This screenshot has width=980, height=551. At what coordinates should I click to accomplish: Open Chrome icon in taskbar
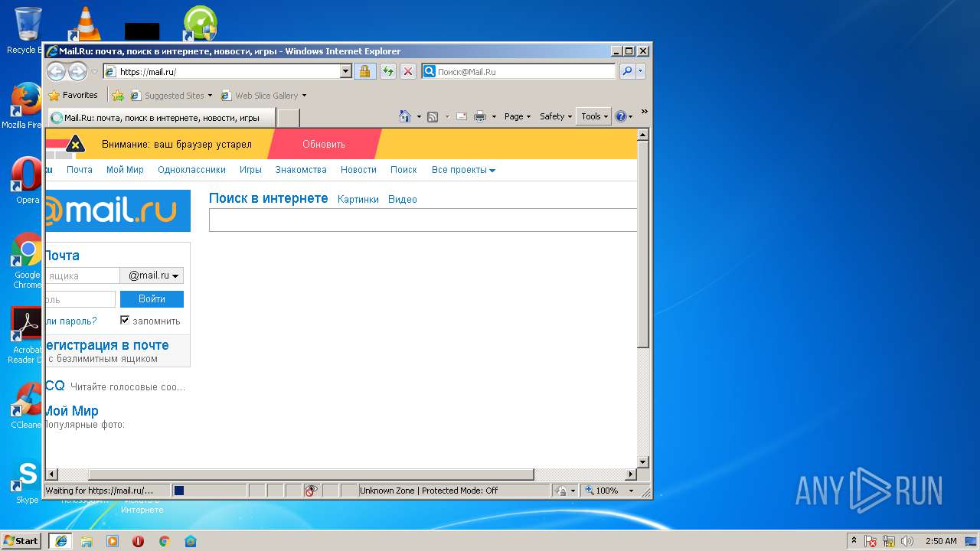164,541
